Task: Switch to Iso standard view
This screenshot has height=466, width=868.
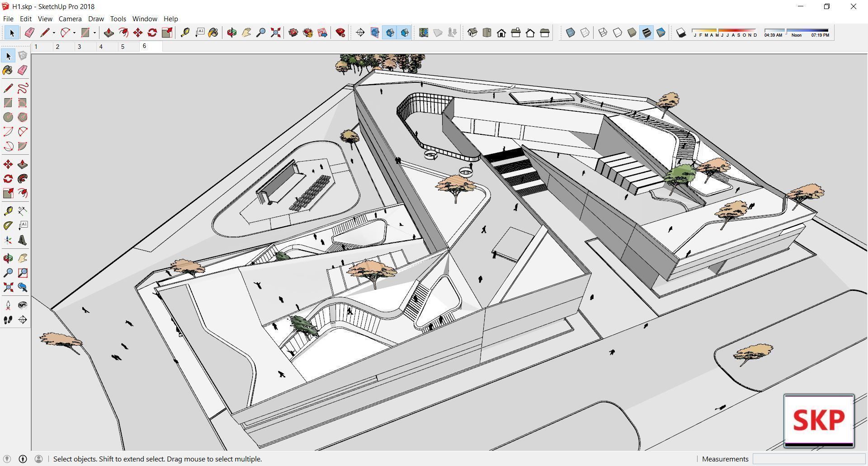Action: point(472,33)
